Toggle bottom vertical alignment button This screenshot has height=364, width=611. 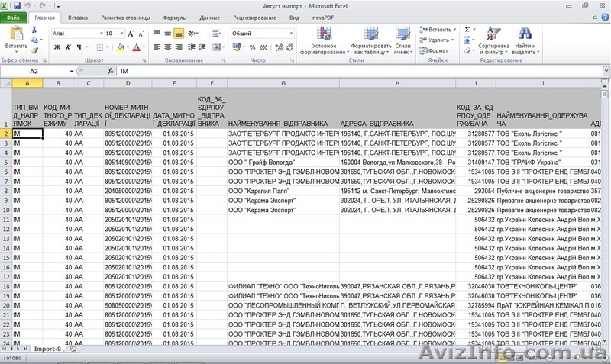coord(178,34)
